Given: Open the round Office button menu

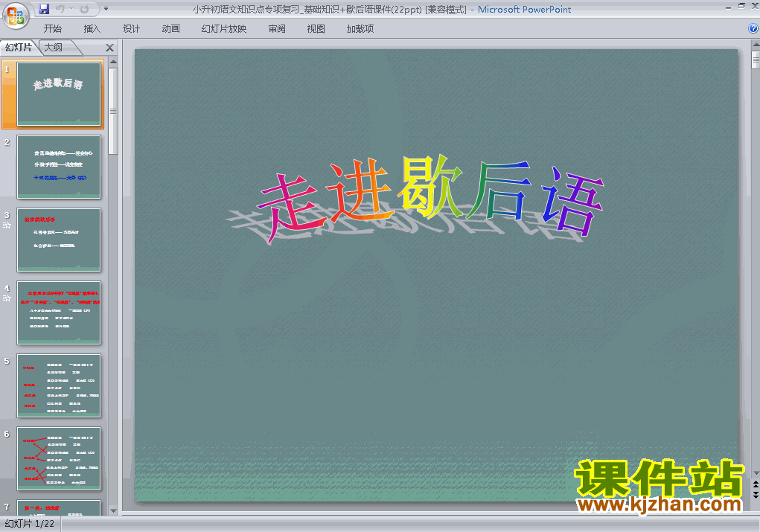Looking at the screenshot, I should click(x=16, y=16).
